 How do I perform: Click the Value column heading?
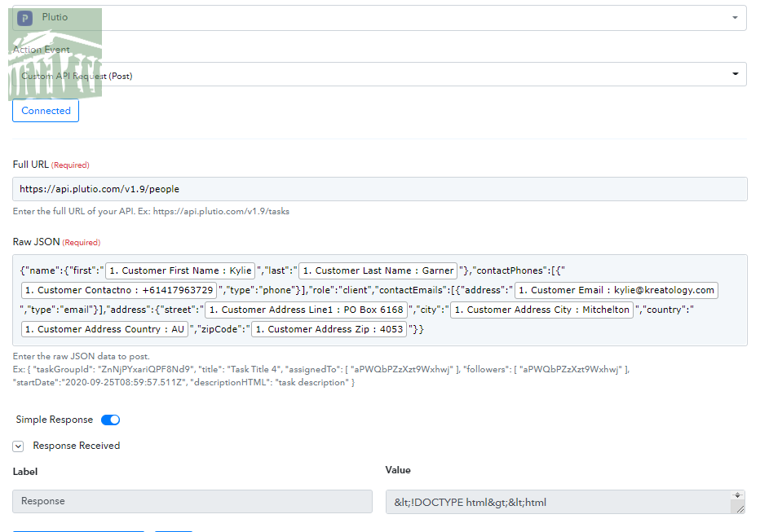click(398, 469)
